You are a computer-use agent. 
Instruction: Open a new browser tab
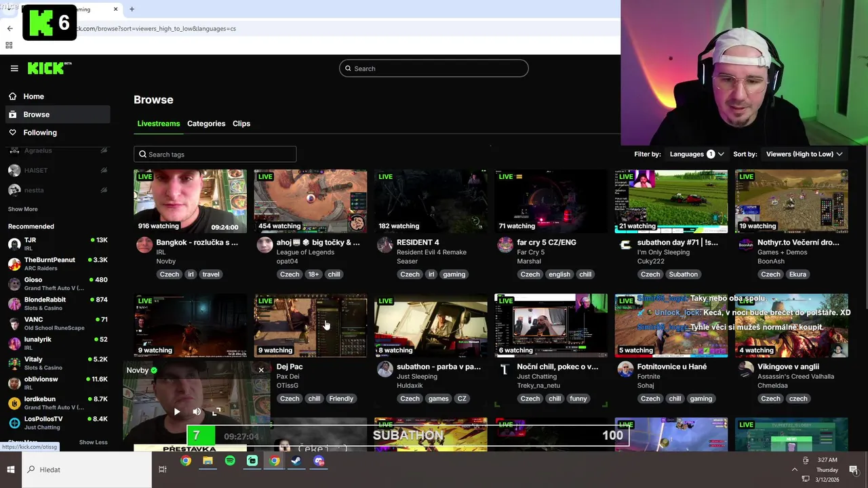coord(132,9)
